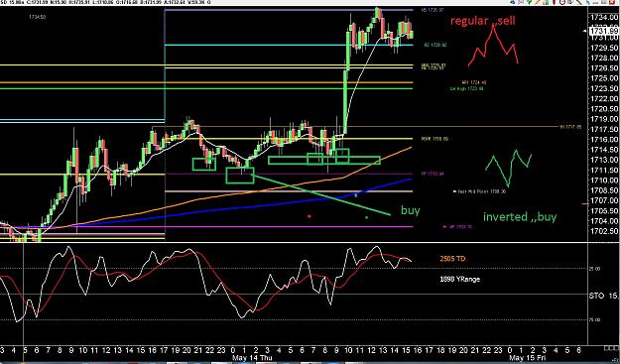Click the 1717.50 price axis label

pos(604,129)
